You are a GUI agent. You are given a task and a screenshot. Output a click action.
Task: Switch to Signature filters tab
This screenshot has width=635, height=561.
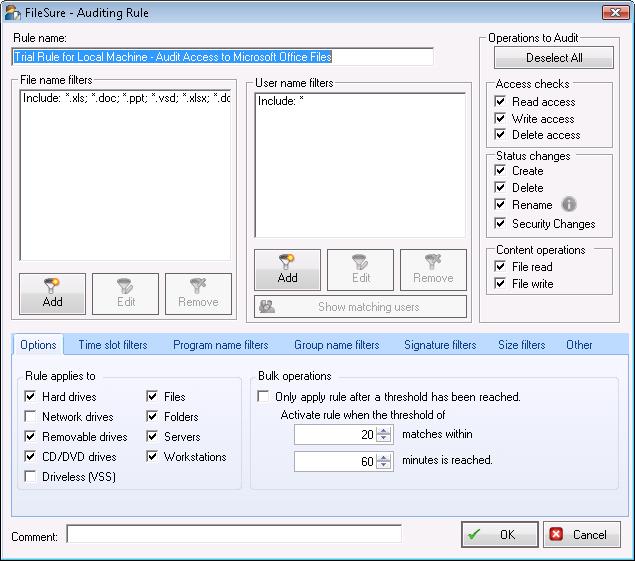pyautogui.click(x=440, y=345)
